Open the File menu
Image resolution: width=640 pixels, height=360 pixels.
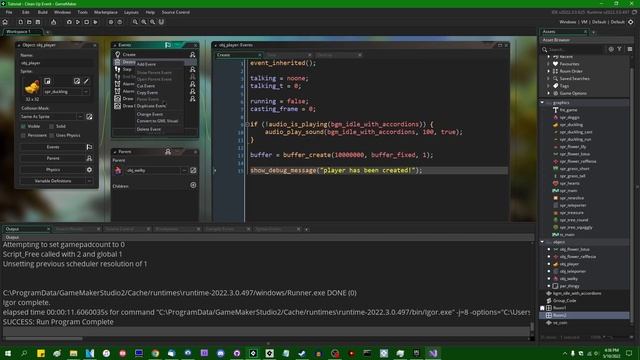click(x=9, y=12)
